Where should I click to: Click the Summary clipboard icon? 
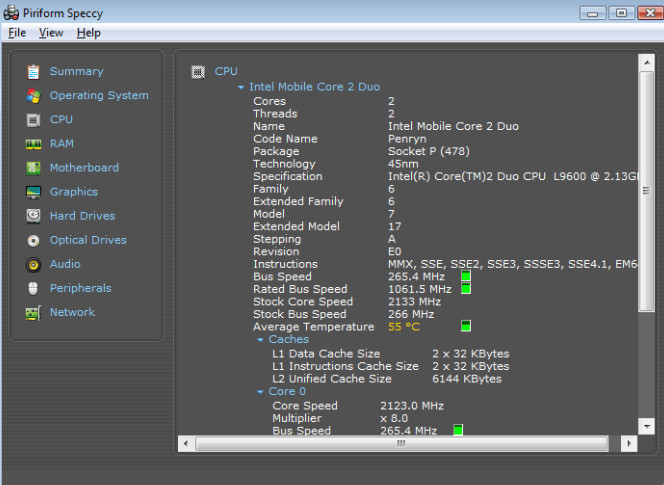point(33,72)
